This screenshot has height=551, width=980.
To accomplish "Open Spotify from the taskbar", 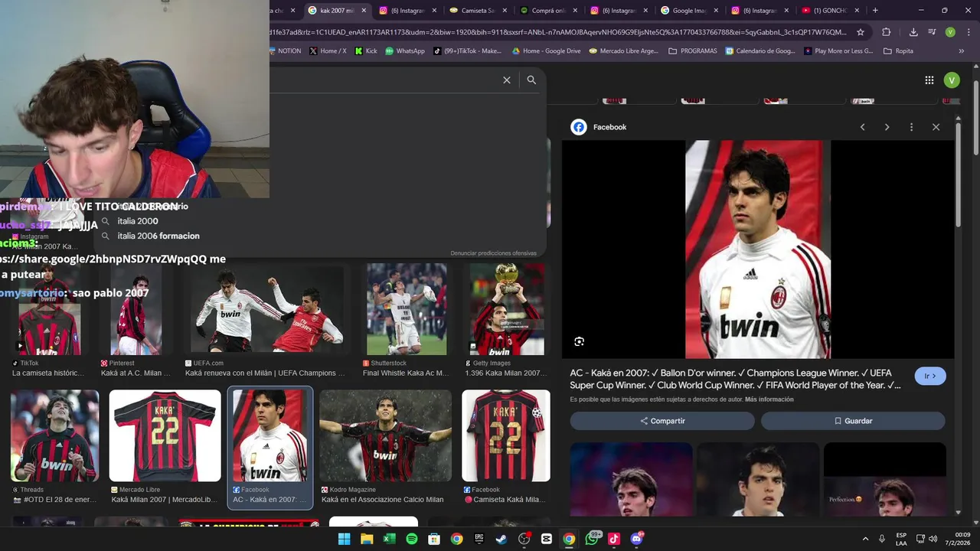I will click(x=411, y=539).
